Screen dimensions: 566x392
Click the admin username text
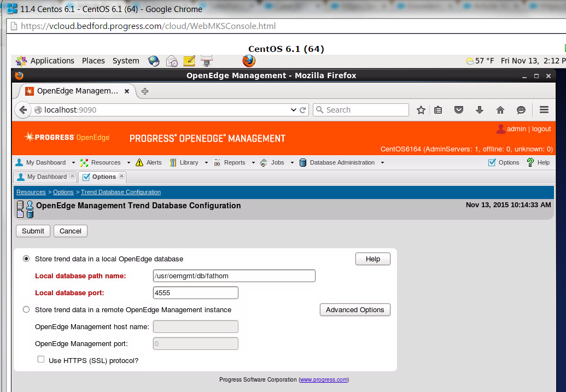click(516, 129)
